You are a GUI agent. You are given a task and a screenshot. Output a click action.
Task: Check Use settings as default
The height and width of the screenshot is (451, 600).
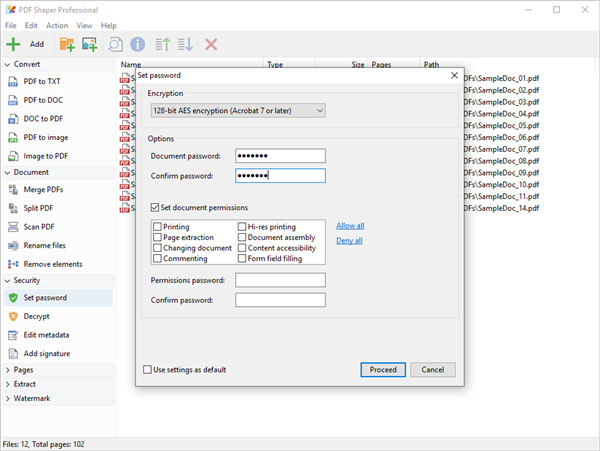pyautogui.click(x=147, y=370)
